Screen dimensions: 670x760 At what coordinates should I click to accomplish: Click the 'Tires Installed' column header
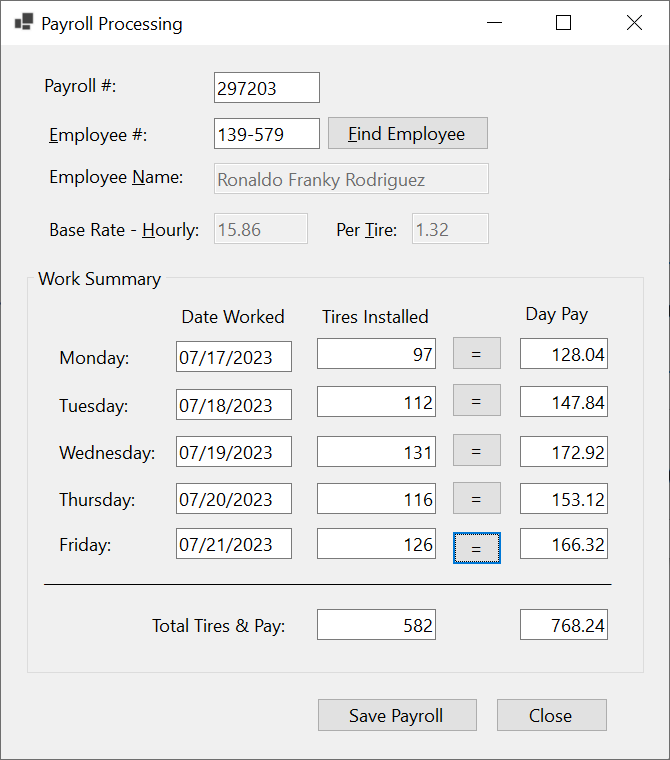[375, 317]
